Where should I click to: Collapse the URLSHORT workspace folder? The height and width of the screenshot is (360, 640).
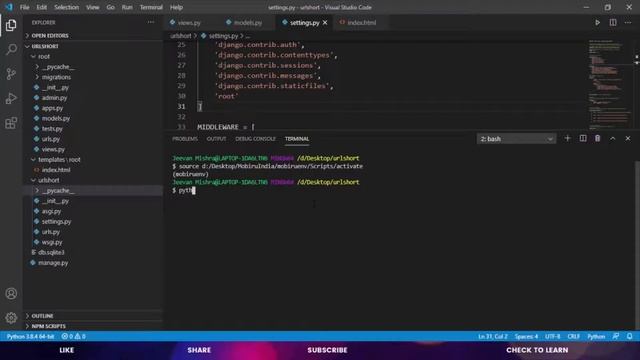click(45, 46)
